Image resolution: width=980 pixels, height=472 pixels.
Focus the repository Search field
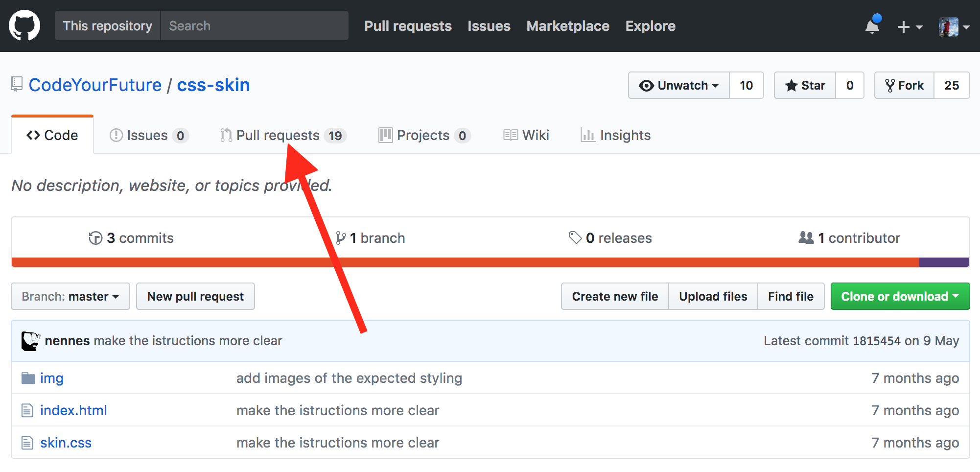[255, 25]
